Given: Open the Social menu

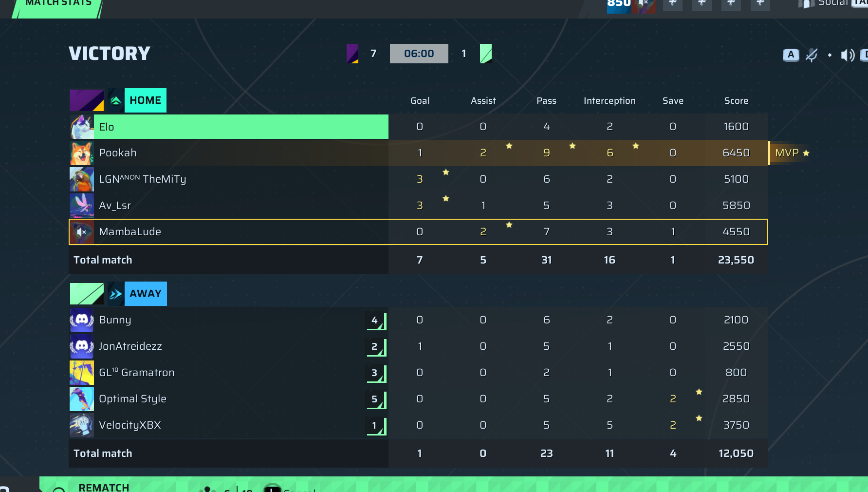Looking at the screenshot, I should (x=833, y=3).
